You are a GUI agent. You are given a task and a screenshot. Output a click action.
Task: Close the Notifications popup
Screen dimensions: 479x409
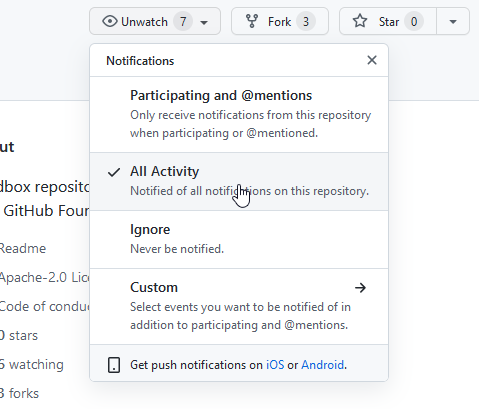point(372,60)
